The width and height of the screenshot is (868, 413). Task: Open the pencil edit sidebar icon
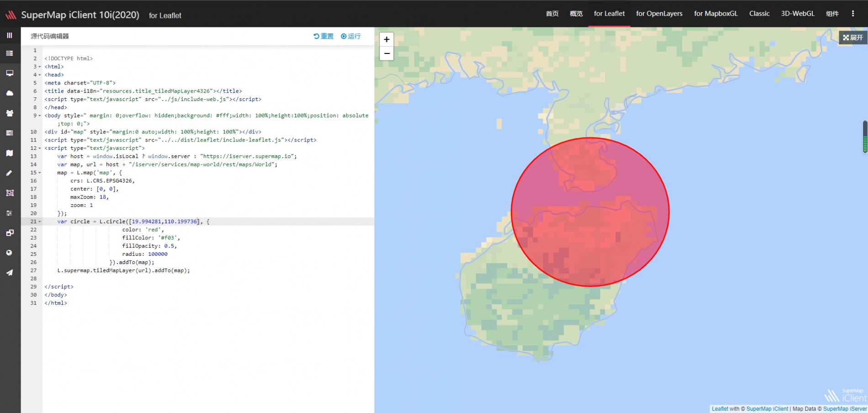10,173
